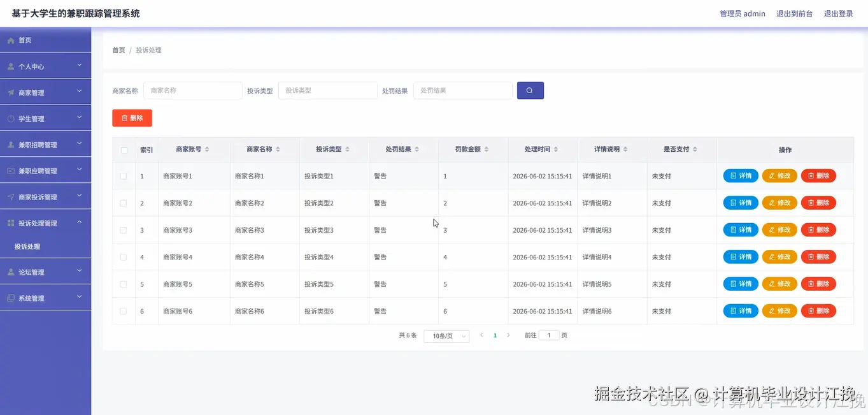
Task: Click the search magnifier icon
Action: click(530, 90)
